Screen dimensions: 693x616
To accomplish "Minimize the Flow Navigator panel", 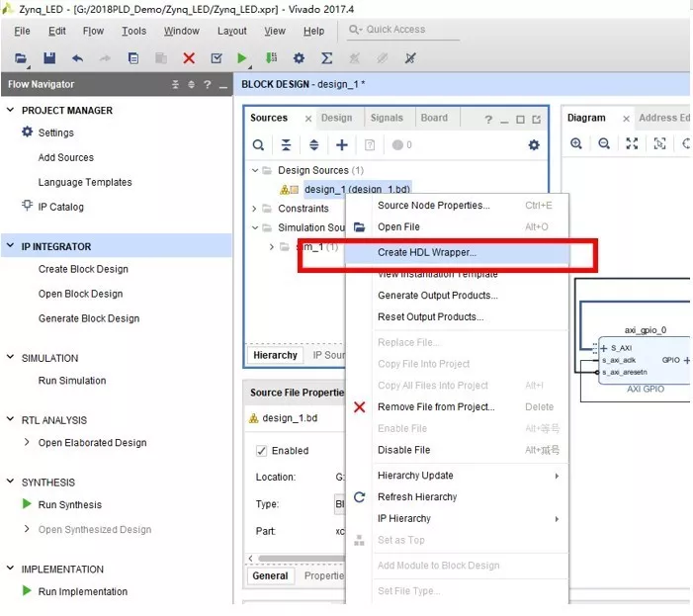I will click(223, 86).
